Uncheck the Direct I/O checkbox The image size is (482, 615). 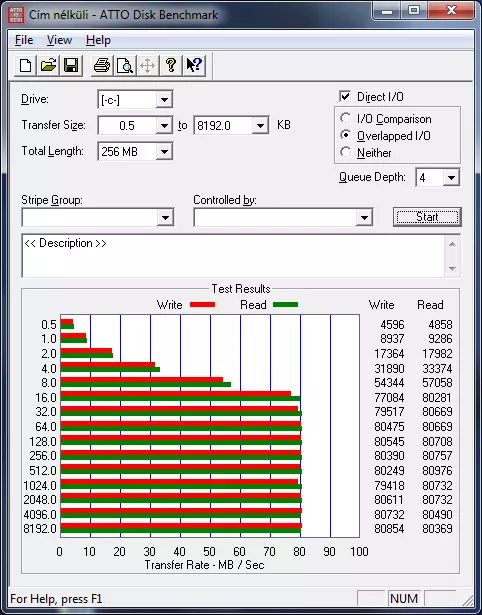click(x=345, y=96)
